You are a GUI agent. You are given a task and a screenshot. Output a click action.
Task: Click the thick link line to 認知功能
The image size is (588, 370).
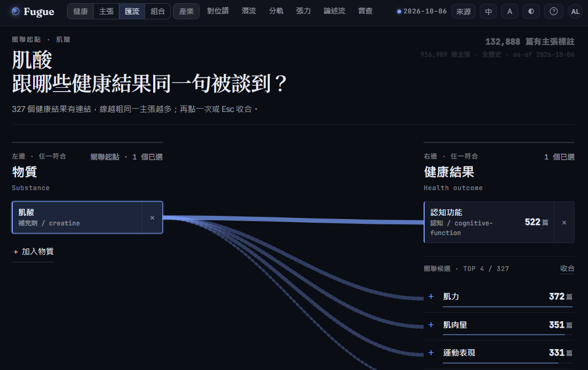(293, 220)
